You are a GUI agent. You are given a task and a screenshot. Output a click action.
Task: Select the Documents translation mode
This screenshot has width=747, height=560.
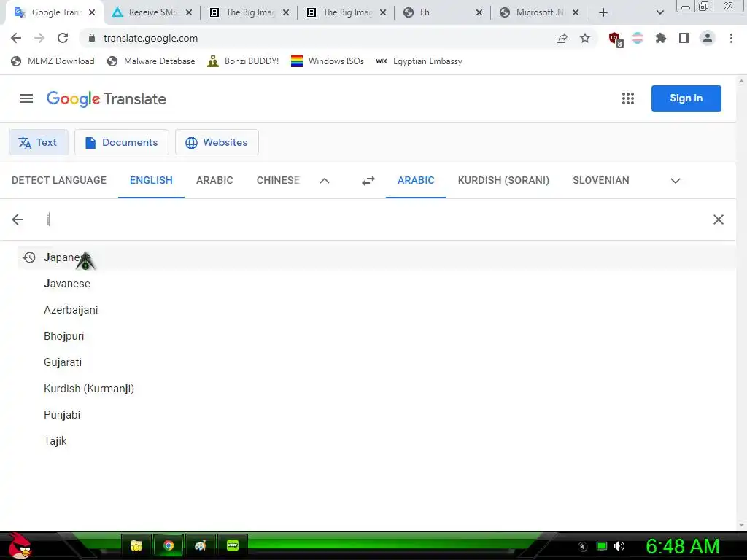122,142
